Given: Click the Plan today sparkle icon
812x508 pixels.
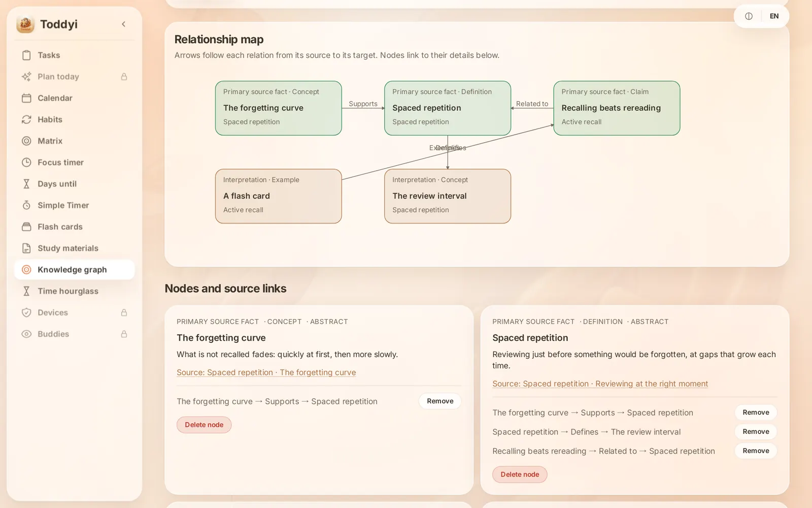Looking at the screenshot, I should pos(26,77).
